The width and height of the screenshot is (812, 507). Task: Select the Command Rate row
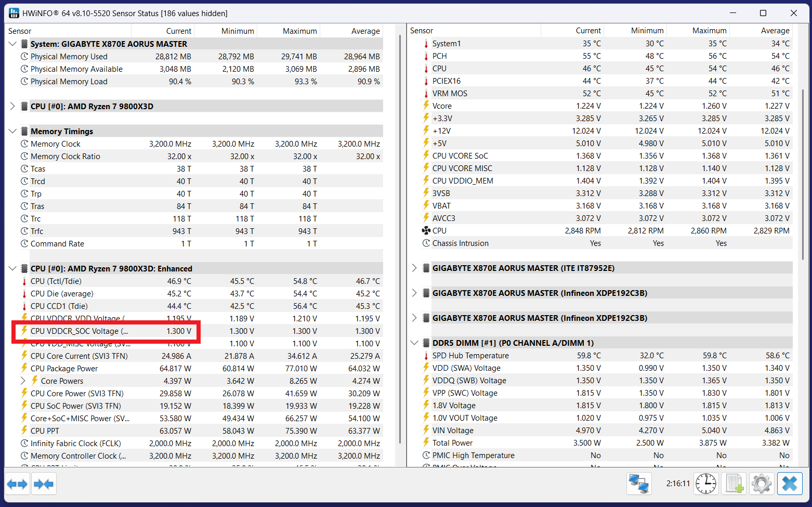(201, 244)
